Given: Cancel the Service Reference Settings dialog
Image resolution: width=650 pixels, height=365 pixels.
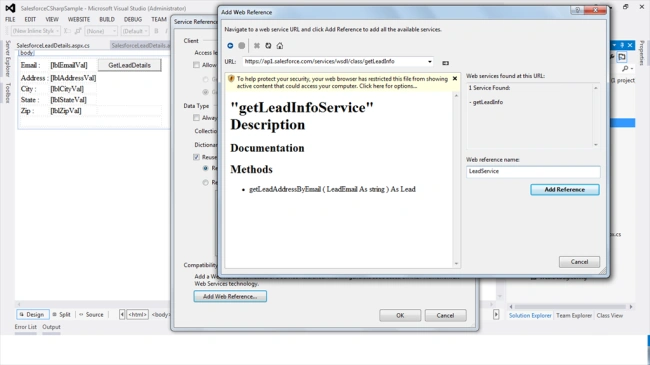Looking at the screenshot, I should [x=445, y=315].
